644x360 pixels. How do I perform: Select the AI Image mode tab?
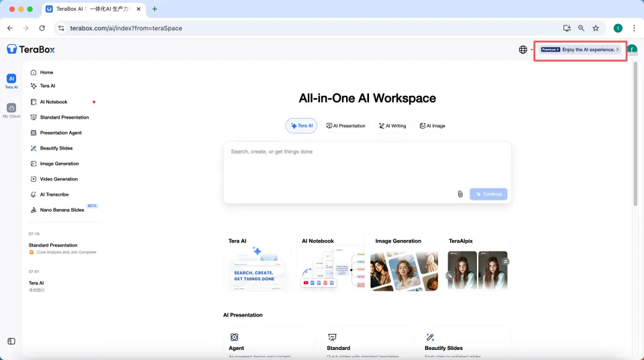[432, 125]
